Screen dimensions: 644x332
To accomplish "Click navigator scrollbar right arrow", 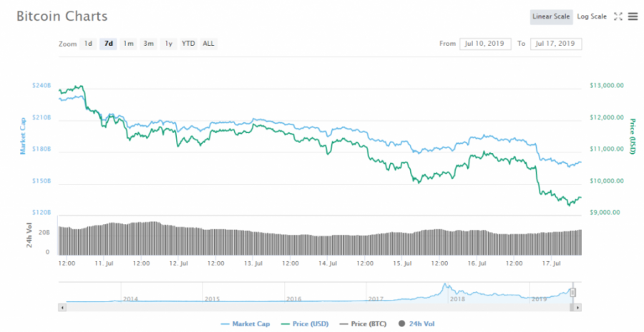I will tap(578, 308).
